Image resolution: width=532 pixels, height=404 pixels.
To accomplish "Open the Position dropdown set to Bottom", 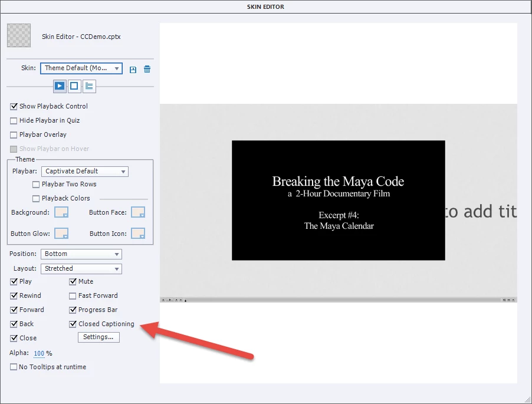I will point(81,254).
